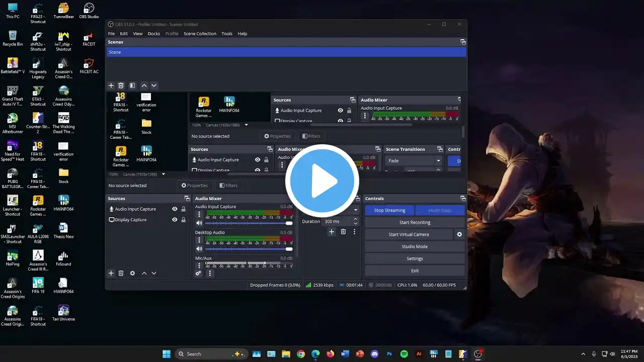This screenshot has height=362, width=644.
Task: Mute the Desktop Audio channel
Action: [199, 249]
